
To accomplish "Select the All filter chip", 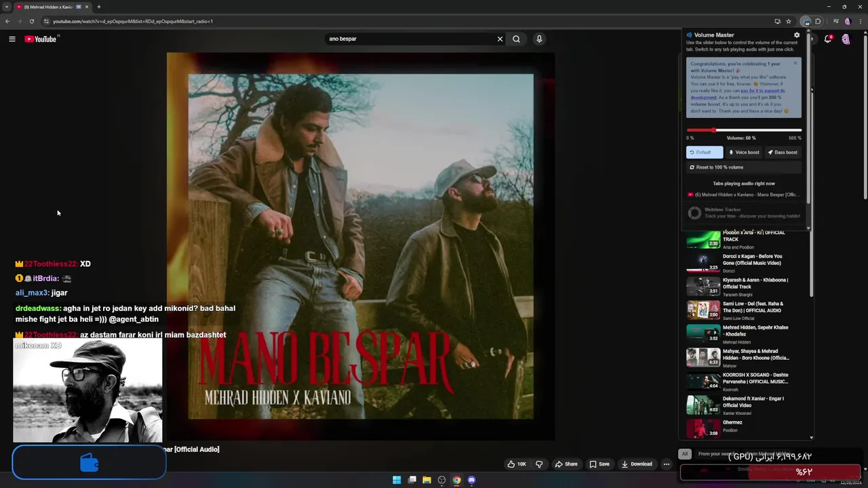I will click(685, 453).
